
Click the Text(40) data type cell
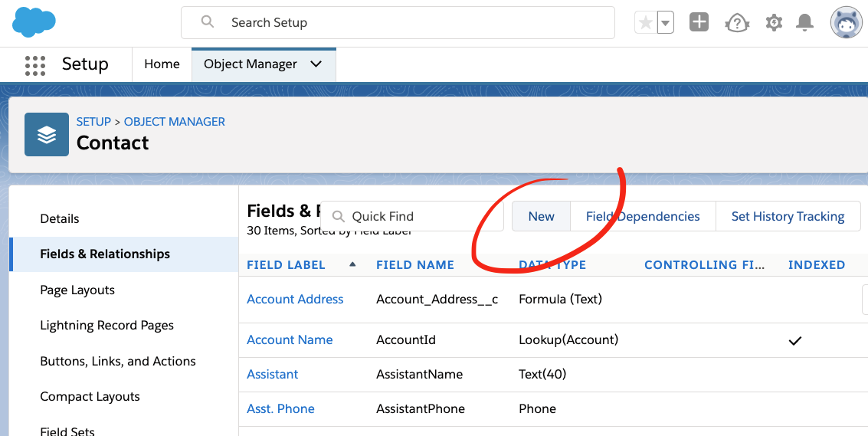click(542, 375)
